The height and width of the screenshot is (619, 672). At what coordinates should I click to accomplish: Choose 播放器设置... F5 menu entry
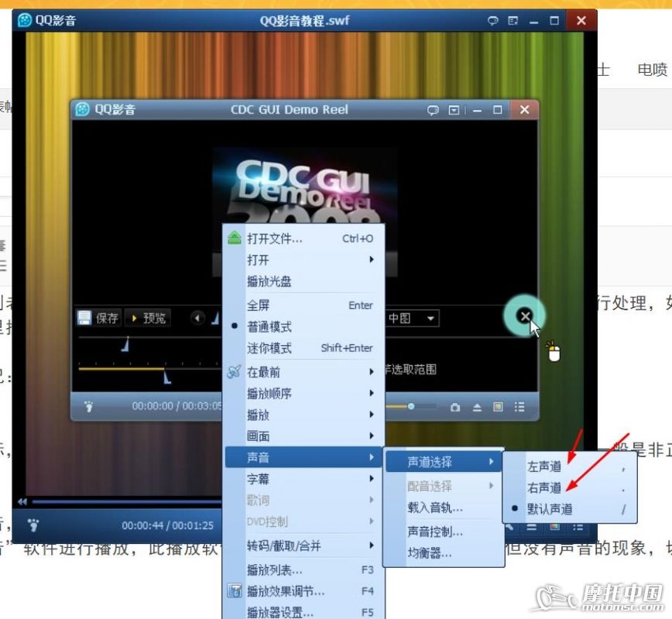coord(303,613)
